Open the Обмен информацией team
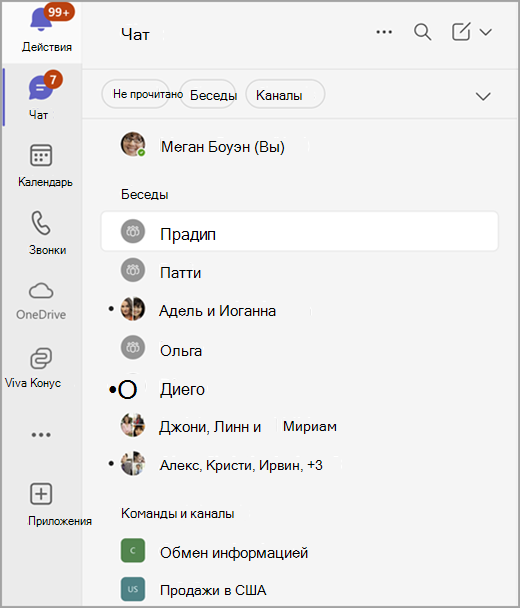This screenshot has width=520, height=608. click(x=299, y=552)
